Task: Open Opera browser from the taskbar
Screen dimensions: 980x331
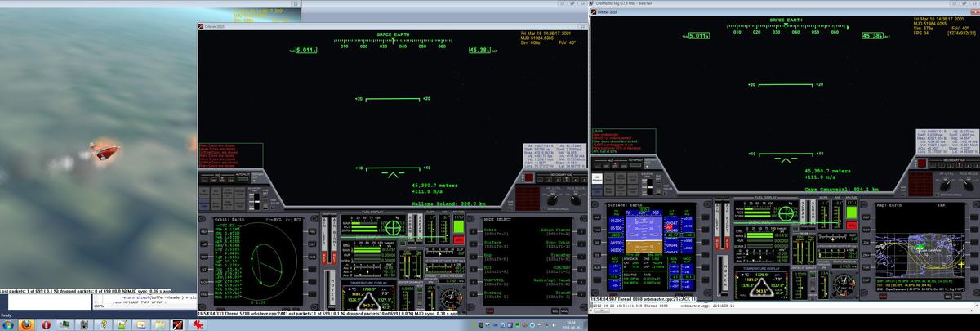Action: point(47,326)
